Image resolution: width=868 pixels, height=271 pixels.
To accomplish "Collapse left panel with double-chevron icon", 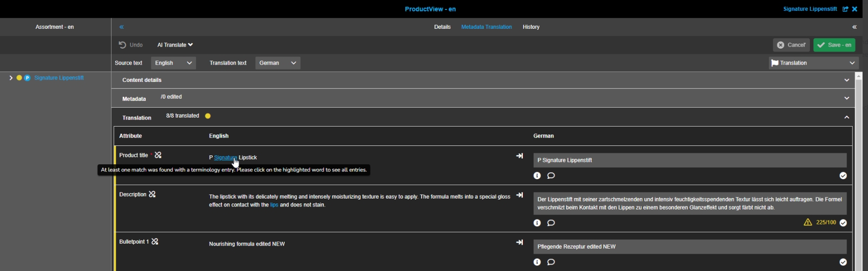I will coord(122,27).
